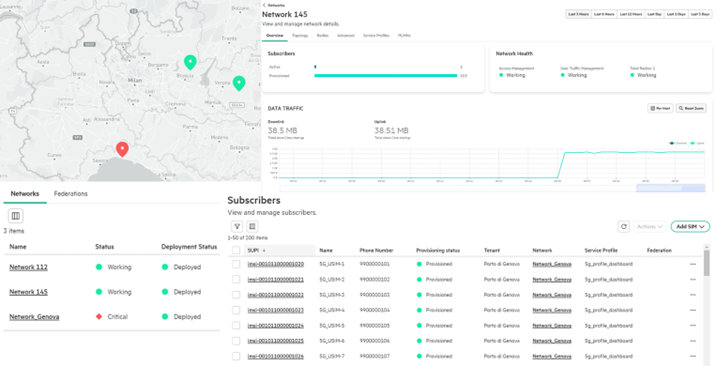Click the subscribers table vertical scrollbar
This screenshot has height=366, width=716.
point(707,262)
